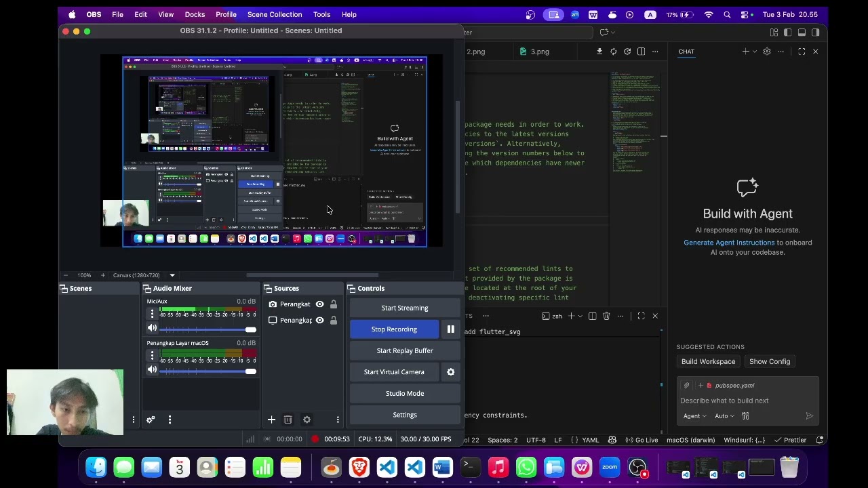Click Stop Recording button

point(394,329)
